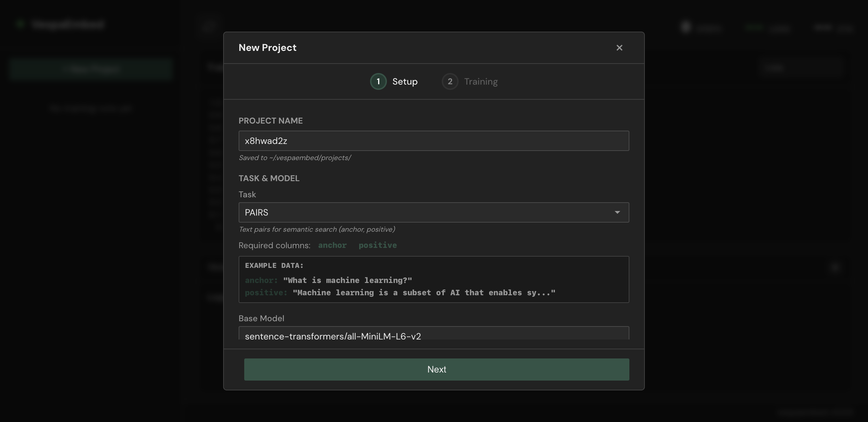
Task: Open the Task dropdown showing PAIRS
Action: click(x=434, y=212)
